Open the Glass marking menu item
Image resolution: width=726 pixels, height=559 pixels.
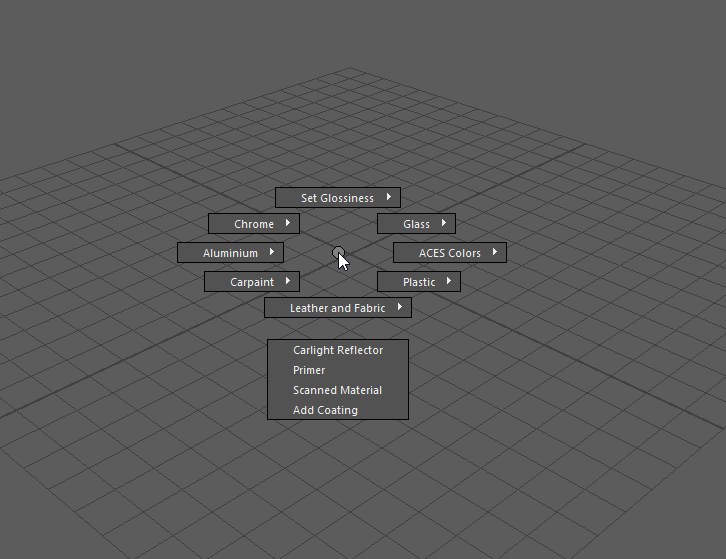tap(416, 224)
